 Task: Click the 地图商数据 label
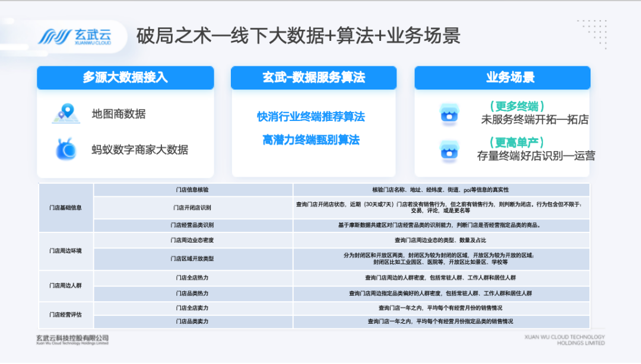pyautogui.click(x=119, y=114)
